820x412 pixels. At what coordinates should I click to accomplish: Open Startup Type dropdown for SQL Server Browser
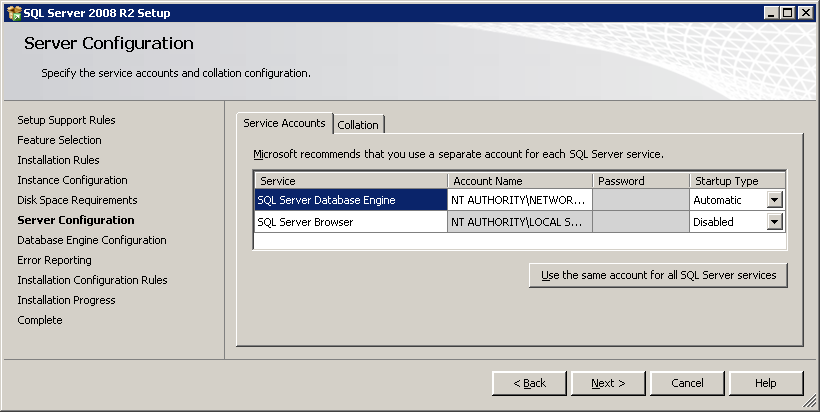[x=774, y=222]
